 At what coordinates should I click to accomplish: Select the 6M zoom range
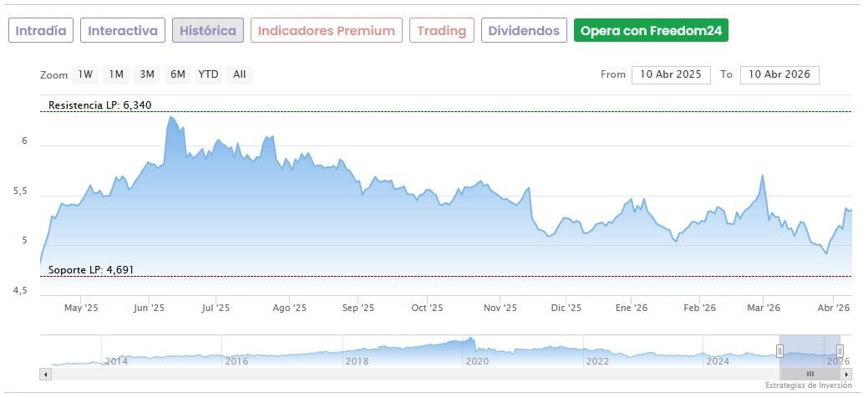pos(177,74)
